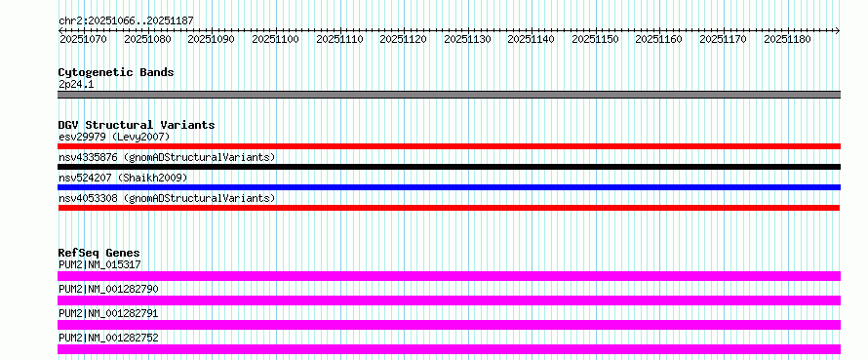Select the gray 2p24.1 cytogenetic band bar
The height and width of the screenshot is (360, 868).
(449, 95)
